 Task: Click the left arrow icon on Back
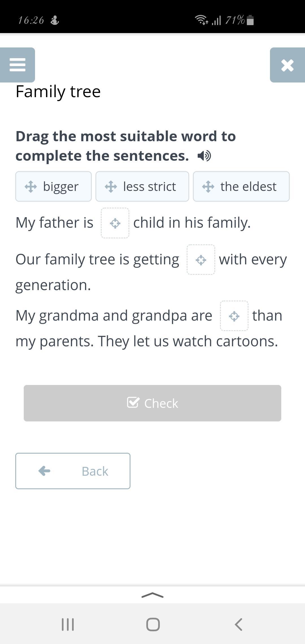[44, 471]
